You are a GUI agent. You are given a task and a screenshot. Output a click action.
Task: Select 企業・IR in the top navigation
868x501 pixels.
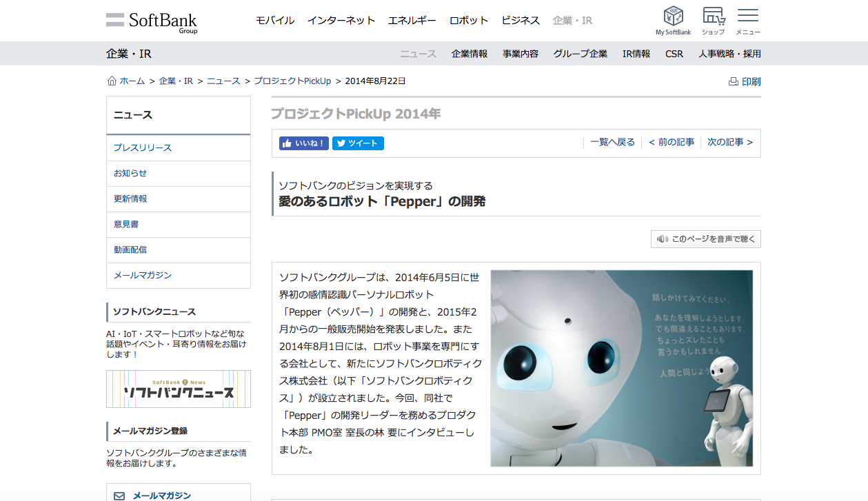[572, 21]
